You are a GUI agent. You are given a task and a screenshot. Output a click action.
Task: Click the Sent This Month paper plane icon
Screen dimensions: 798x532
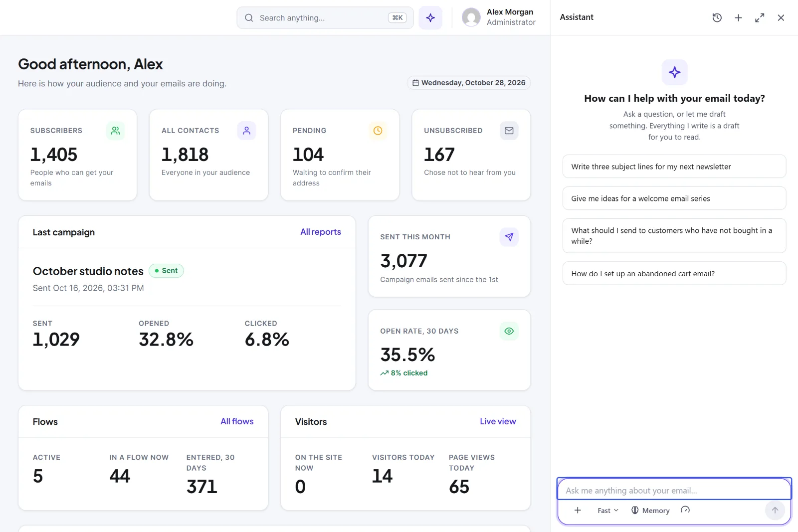509,237
